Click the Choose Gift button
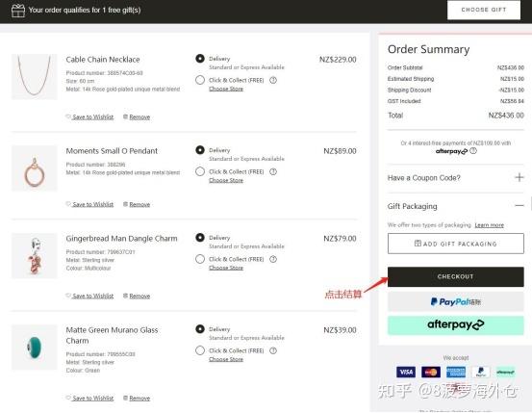The width and height of the screenshot is (532, 413). [484, 10]
